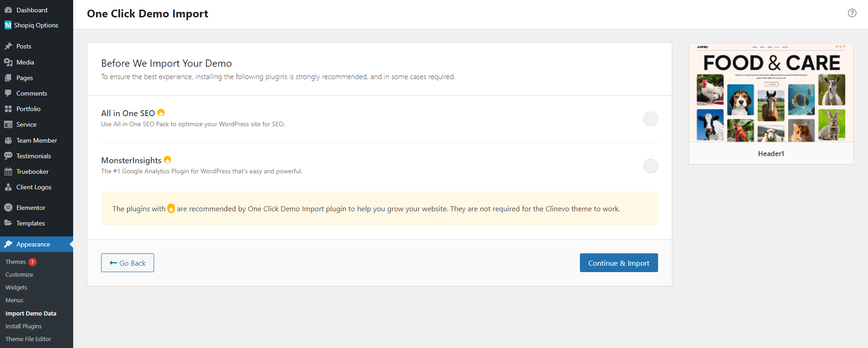868x348 pixels.
Task: Open the Widgets submenu link
Action: (x=16, y=288)
